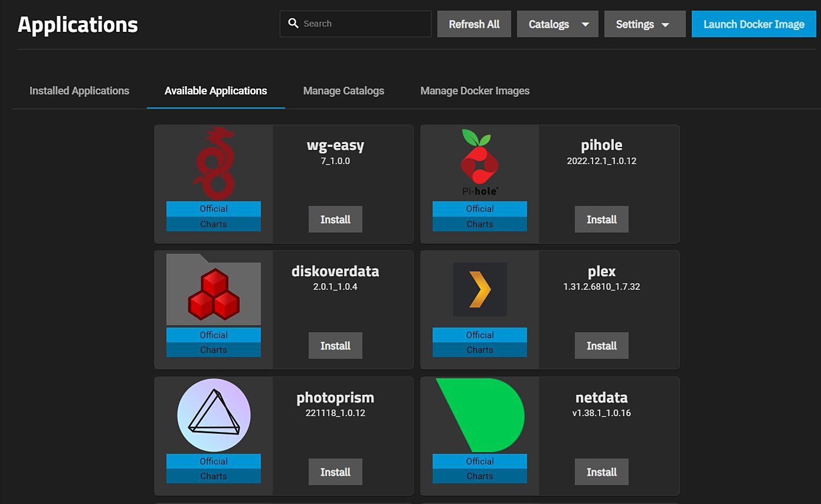
Task: Click Charts badge on plex card
Action: coord(480,350)
